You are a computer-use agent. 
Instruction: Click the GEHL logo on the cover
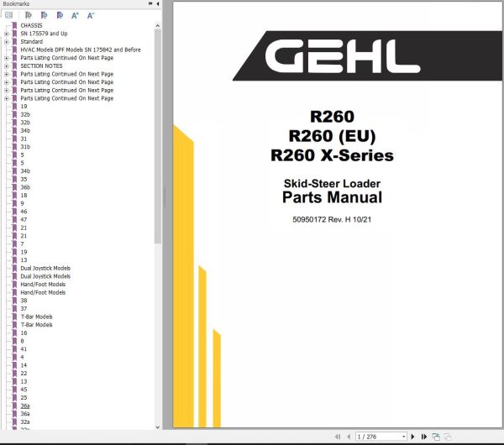coord(344,56)
